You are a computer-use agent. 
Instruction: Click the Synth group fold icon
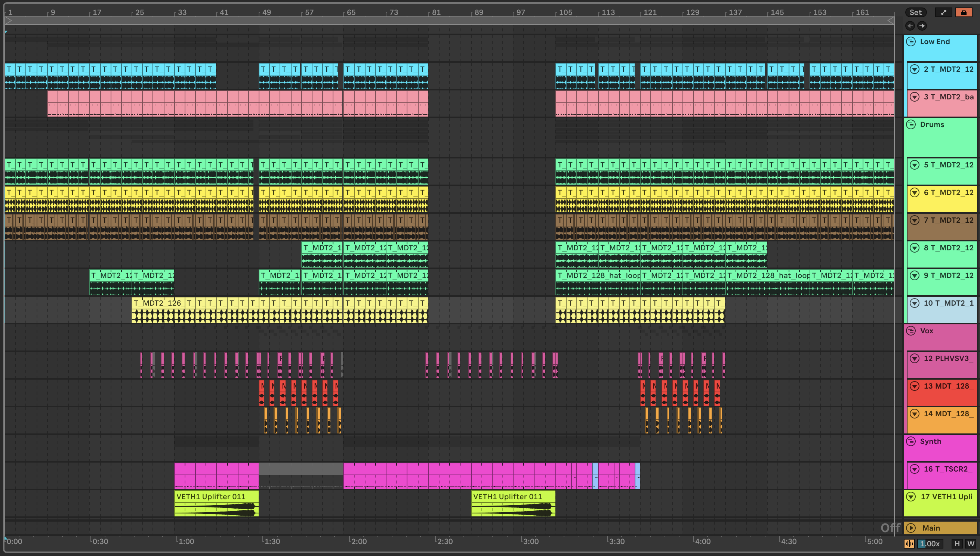pyautogui.click(x=911, y=441)
